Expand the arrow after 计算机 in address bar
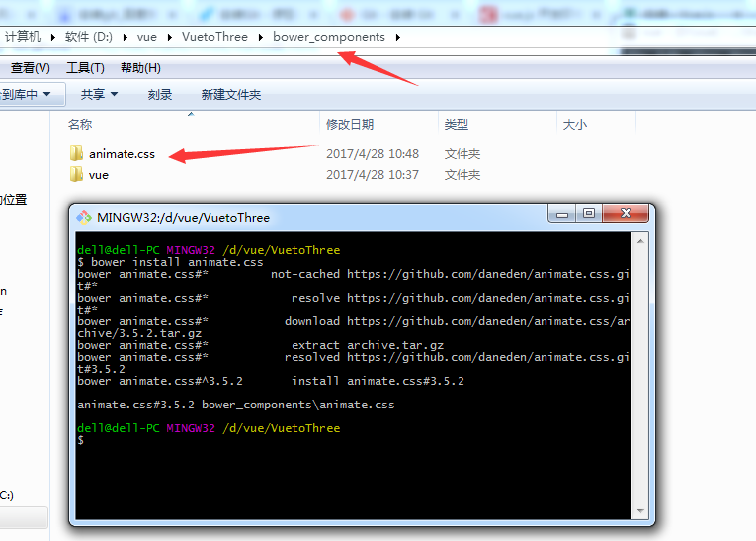 point(52,37)
